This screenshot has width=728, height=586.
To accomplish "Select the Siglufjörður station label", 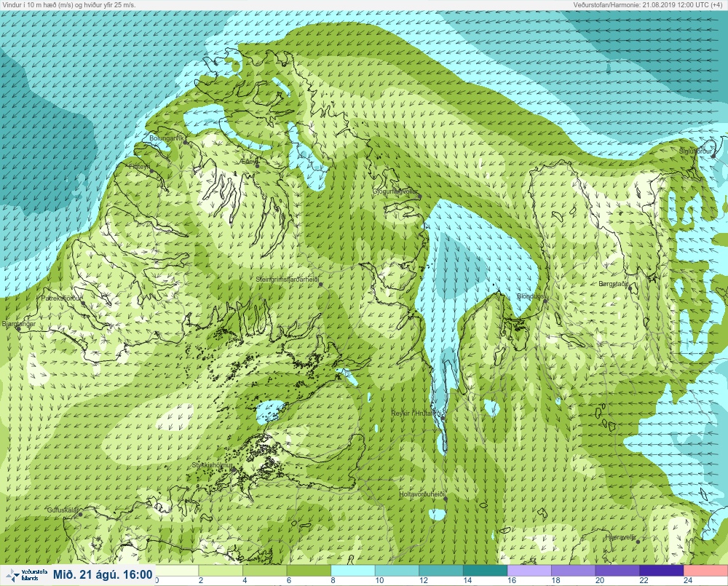I will [x=695, y=151].
